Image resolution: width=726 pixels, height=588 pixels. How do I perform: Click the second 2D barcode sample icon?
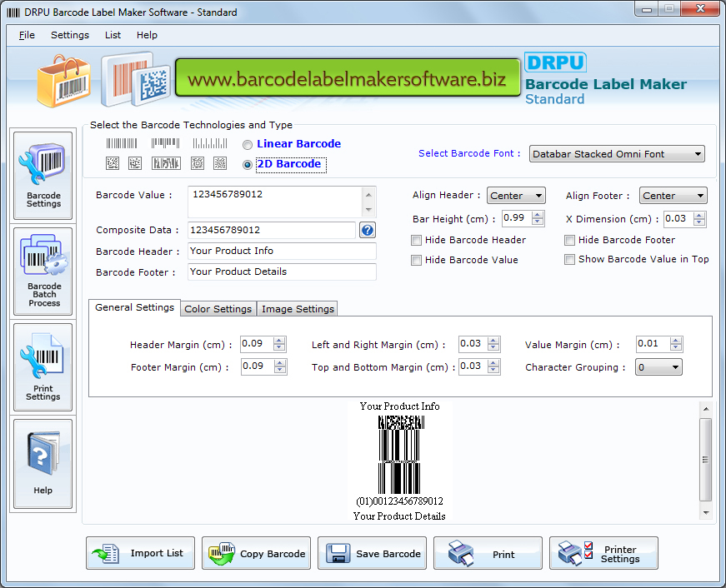coord(135,163)
